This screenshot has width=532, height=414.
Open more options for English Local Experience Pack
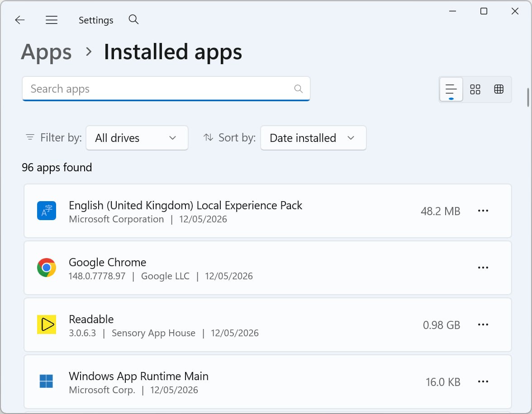point(483,211)
